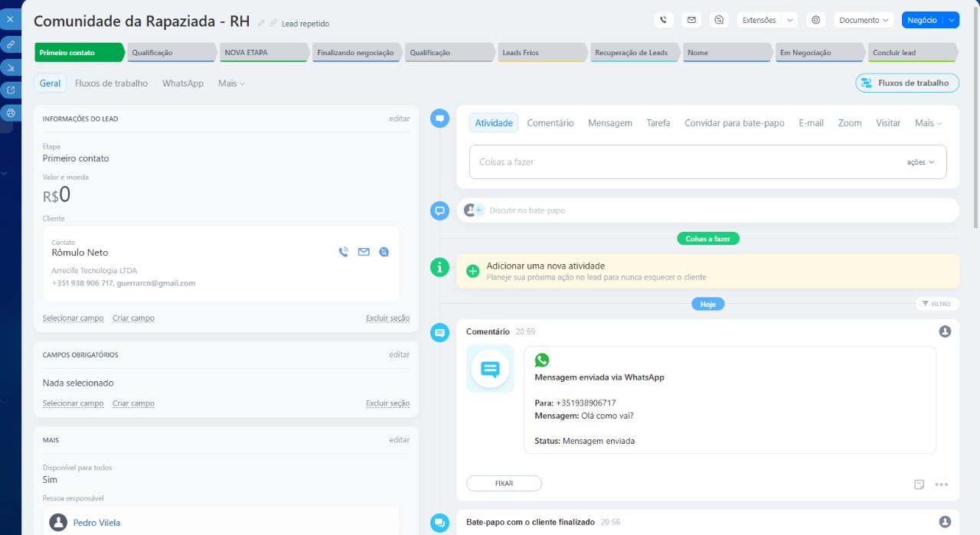Open the Documento dropdown

864,21
